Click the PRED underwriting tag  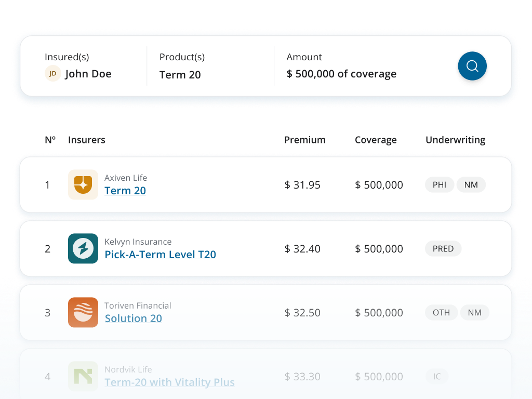click(443, 249)
